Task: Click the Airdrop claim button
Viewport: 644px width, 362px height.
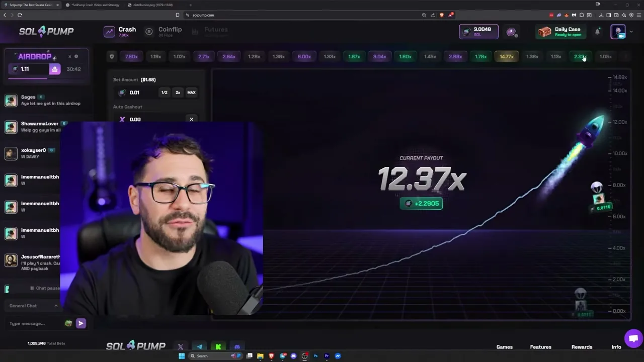Action: pos(54,69)
